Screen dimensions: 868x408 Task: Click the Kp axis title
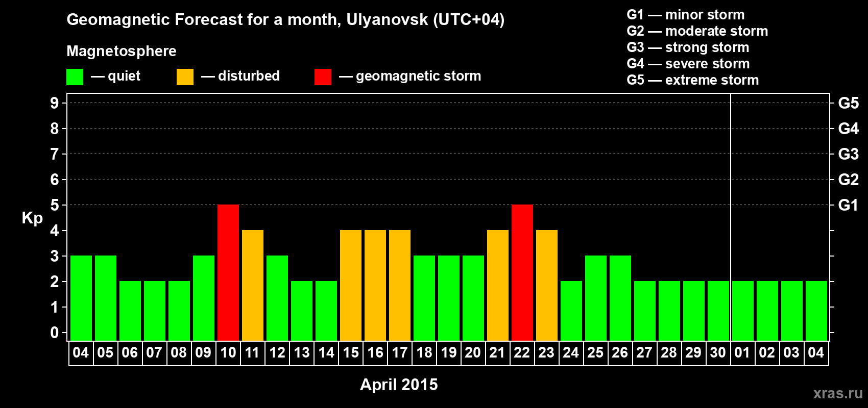point(32,218)
